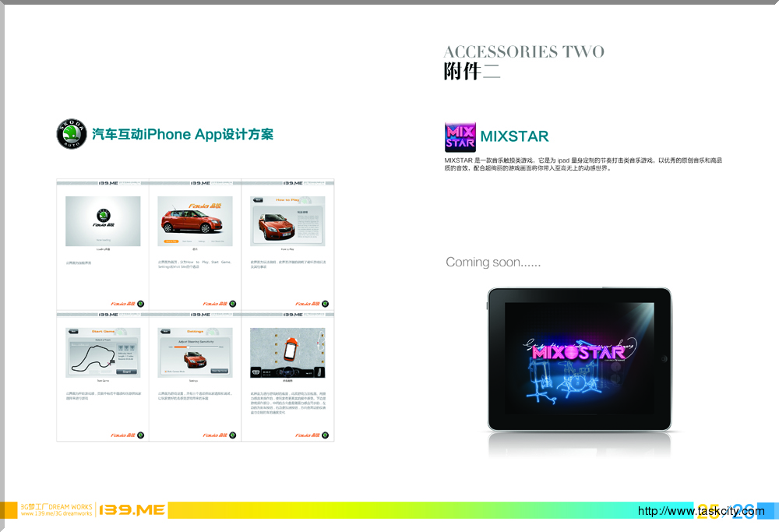The height and width of the screenshot is (532, 779).
Task: Click the ACCESSORIES TWO heading
Action: point(523,51)
